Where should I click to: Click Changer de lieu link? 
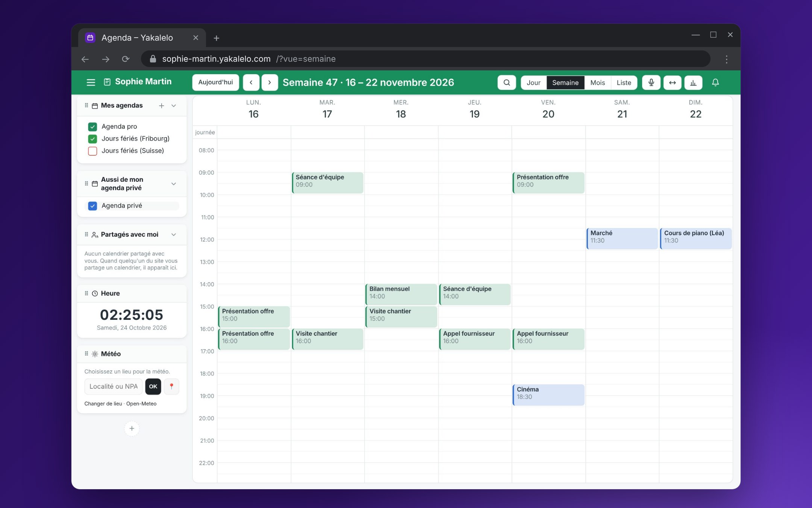pos(103,404)
